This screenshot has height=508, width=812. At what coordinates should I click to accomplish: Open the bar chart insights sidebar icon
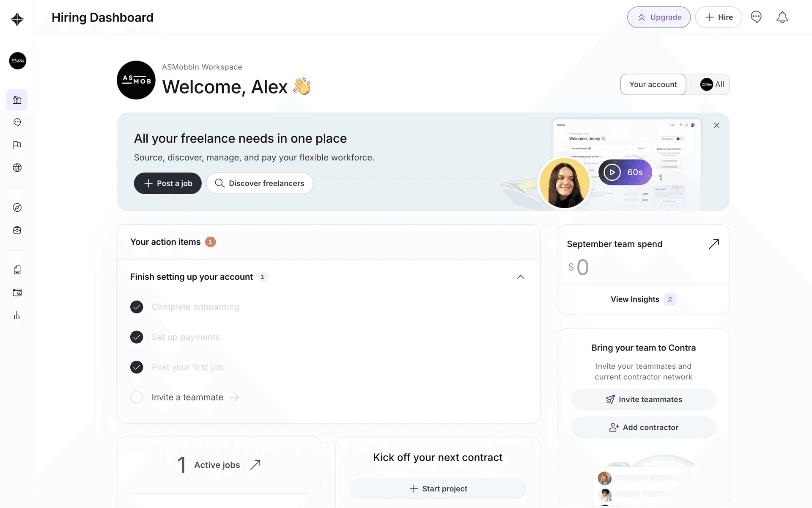point(17,315)
